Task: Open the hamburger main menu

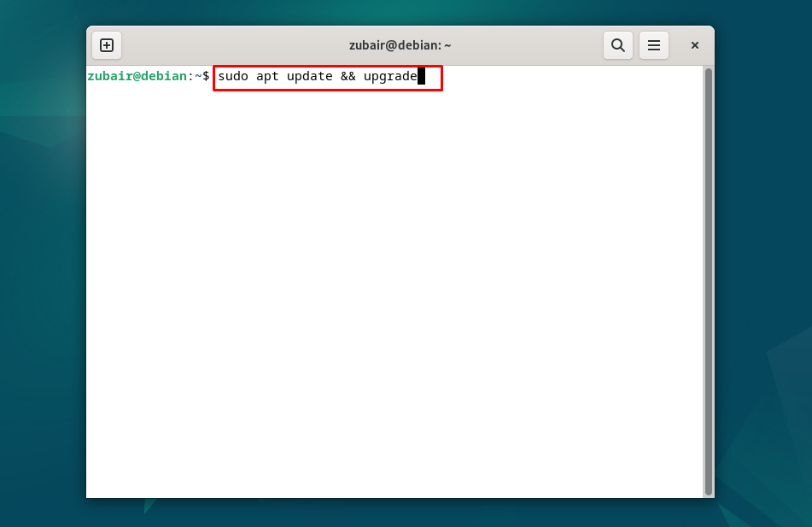Action: pyautogui.click(x=653, y=45)
